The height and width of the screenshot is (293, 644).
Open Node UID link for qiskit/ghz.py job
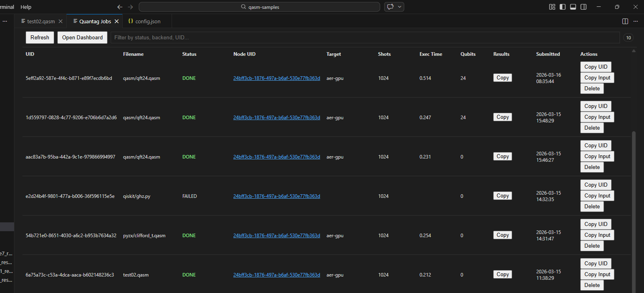coord(276,196)
